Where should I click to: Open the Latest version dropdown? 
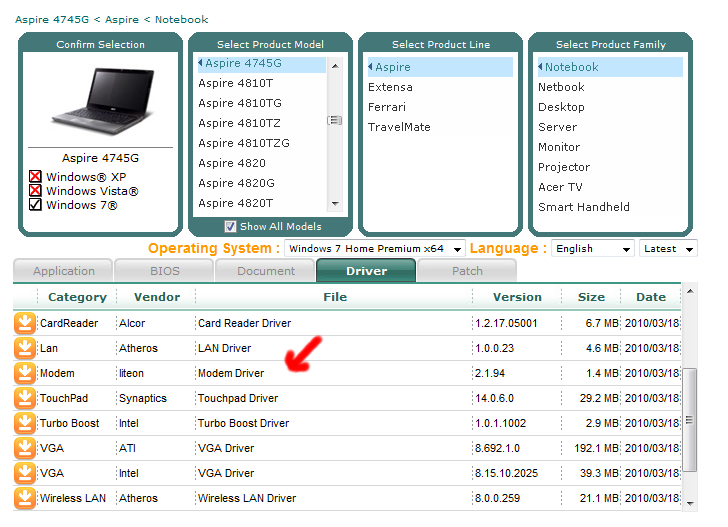(x=668, y=248)
